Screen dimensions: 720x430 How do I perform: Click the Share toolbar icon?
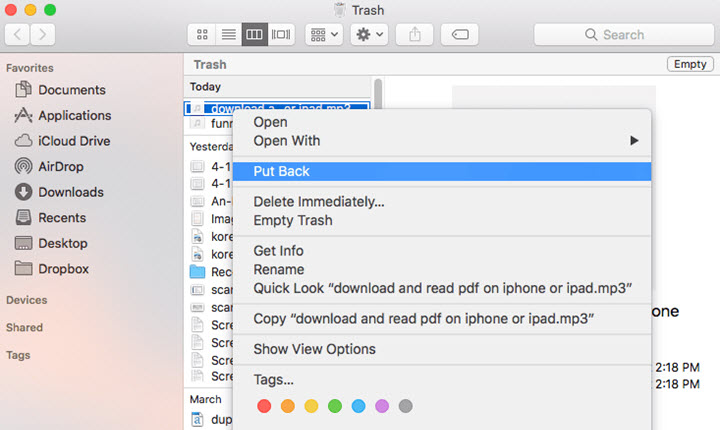[415, 34]
